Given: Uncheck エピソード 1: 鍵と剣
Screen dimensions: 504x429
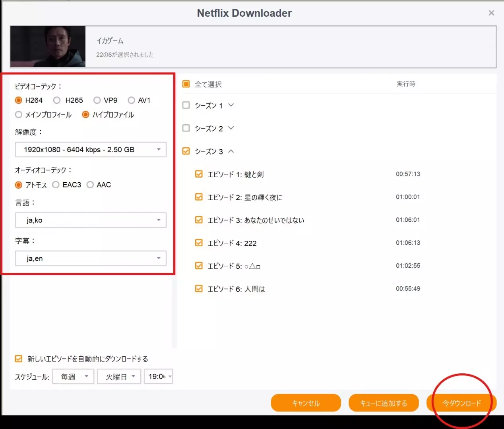Looking at the screenshot, I should [x=198, y=174].
